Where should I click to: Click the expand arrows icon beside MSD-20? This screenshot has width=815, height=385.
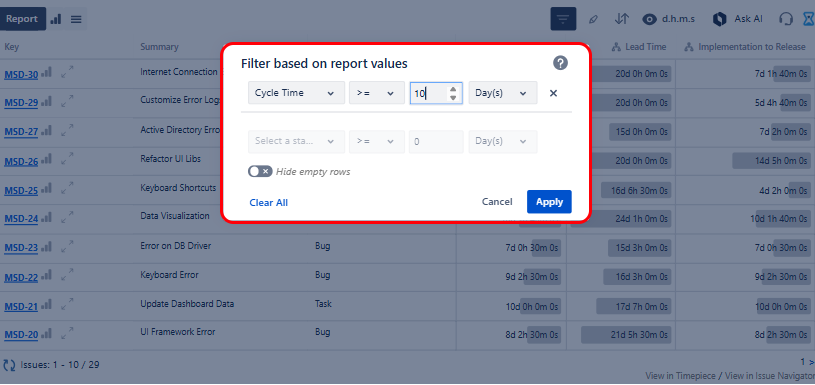coord(67,334)
